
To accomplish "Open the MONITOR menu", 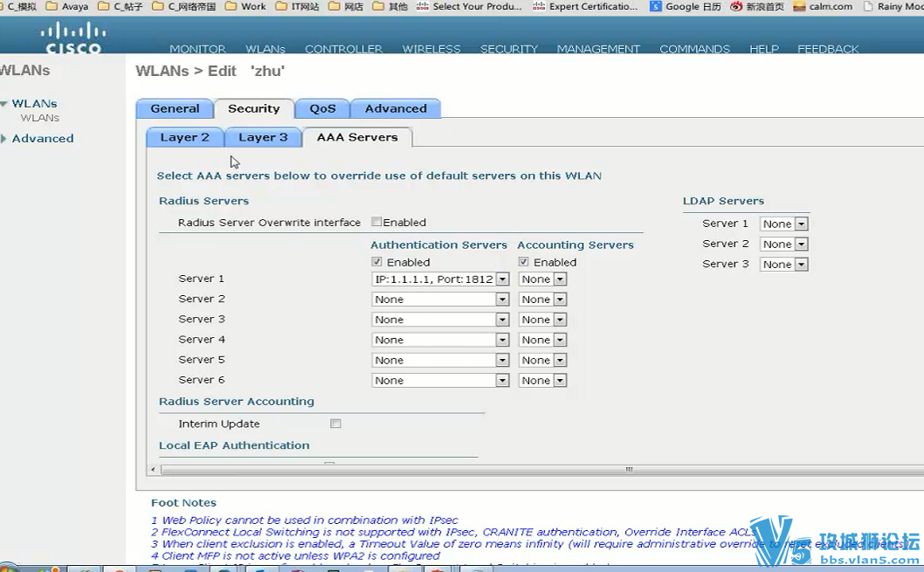I will 197,49.
